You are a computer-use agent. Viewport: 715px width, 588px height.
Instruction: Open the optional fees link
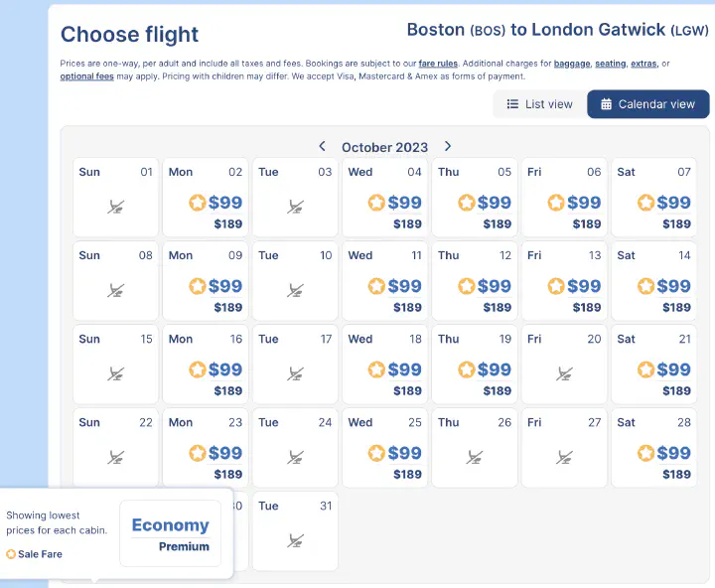click(x=85, y=76)
